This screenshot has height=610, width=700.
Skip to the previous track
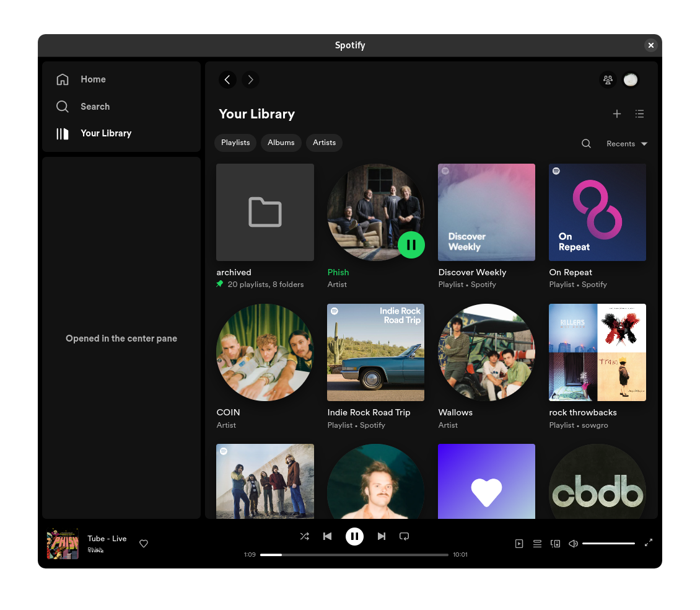pos(327,536)
